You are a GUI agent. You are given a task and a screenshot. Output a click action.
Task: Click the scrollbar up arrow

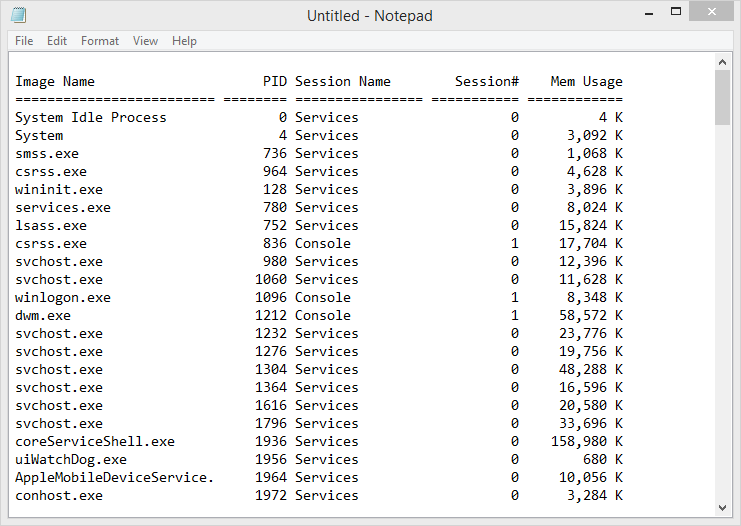click(x=722, y=62)
